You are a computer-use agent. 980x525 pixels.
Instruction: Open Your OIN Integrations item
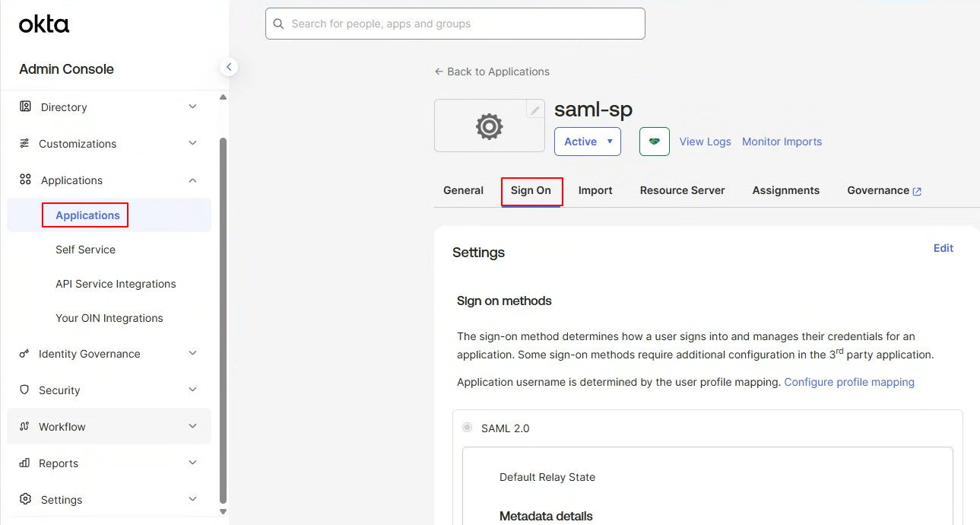coord(109,318)
